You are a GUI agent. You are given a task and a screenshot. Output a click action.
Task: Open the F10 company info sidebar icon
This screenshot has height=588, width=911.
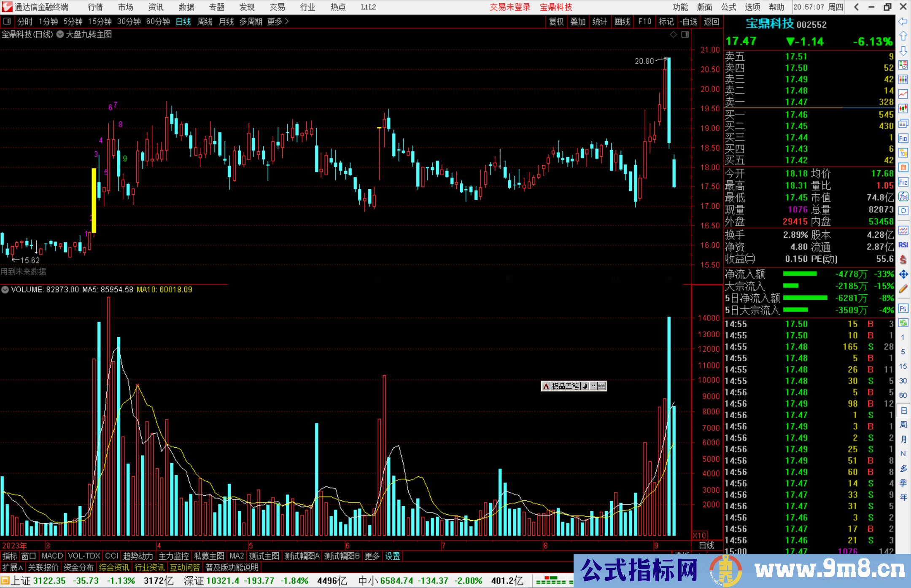tap(903, 139)
